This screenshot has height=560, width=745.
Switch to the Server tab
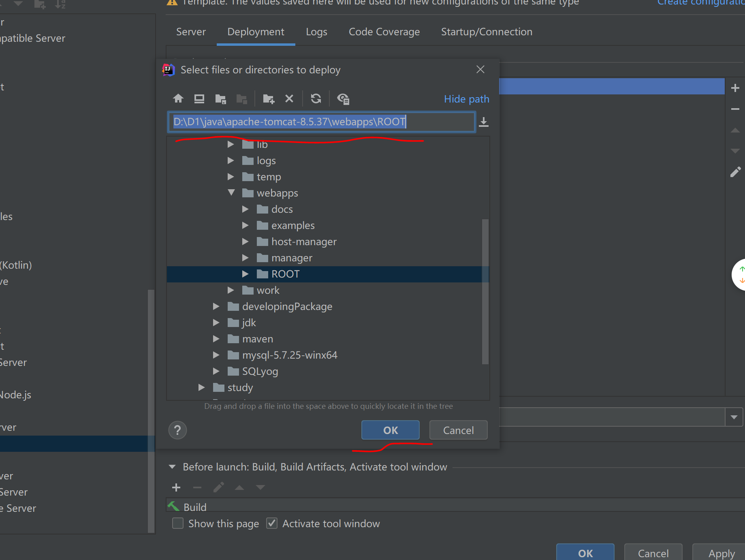191,32
